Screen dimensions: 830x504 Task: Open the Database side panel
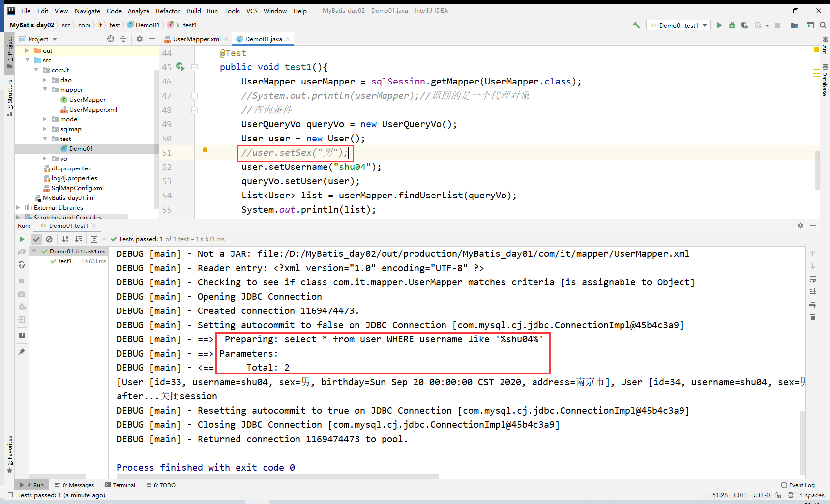825,80
